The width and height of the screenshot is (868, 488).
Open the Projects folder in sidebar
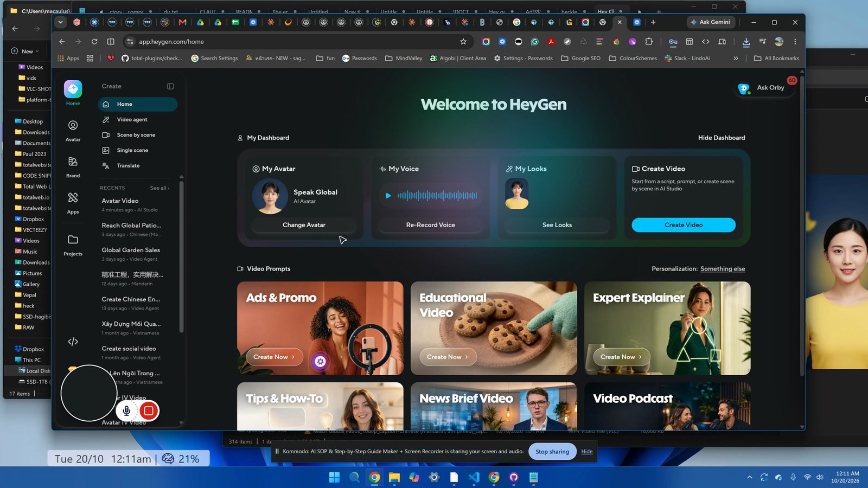[x=73, y=245]
